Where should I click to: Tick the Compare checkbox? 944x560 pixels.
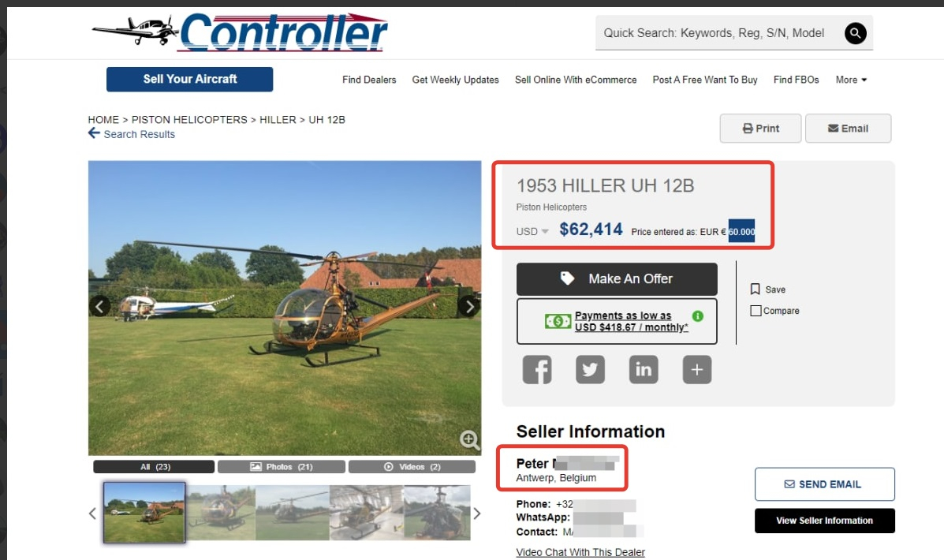(756, 311)
